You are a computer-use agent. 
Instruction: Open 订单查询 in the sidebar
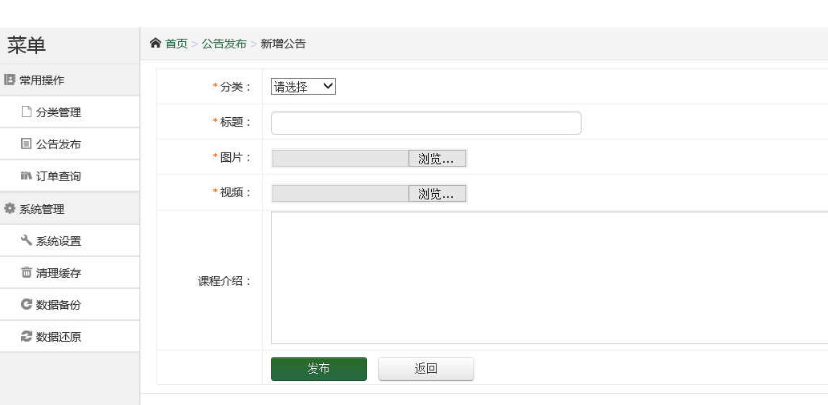pyautogui.click(x=58, y=176)
